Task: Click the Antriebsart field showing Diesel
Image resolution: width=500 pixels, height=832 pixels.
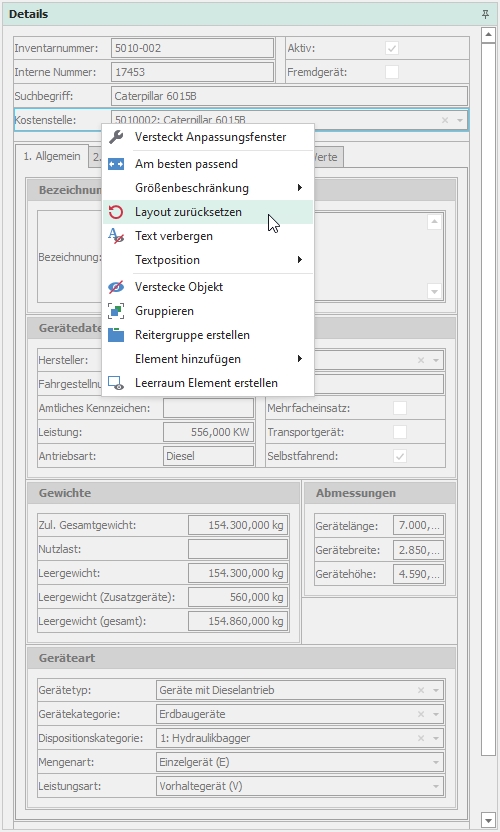Action: coord(209,456)
